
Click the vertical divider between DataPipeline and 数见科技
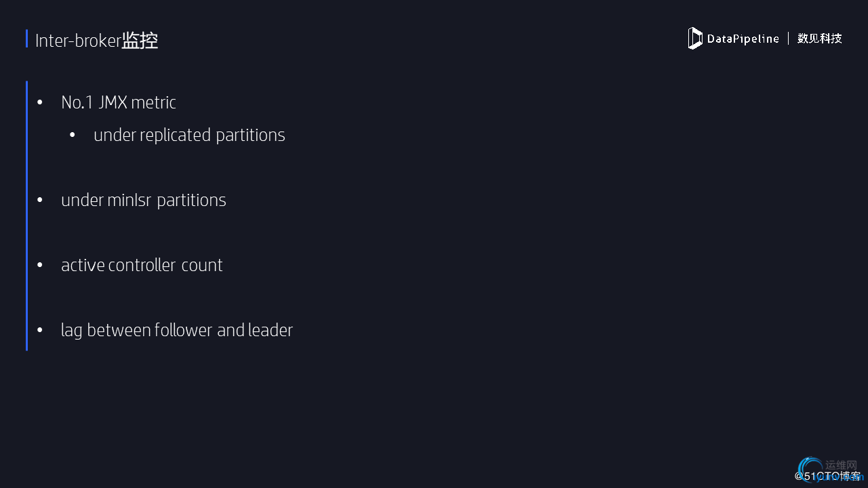point(789,39)
